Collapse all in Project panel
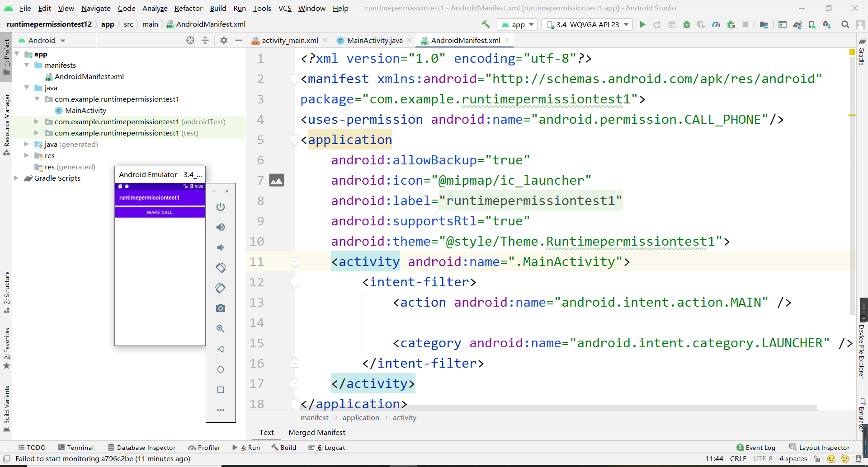 (205, 40)
